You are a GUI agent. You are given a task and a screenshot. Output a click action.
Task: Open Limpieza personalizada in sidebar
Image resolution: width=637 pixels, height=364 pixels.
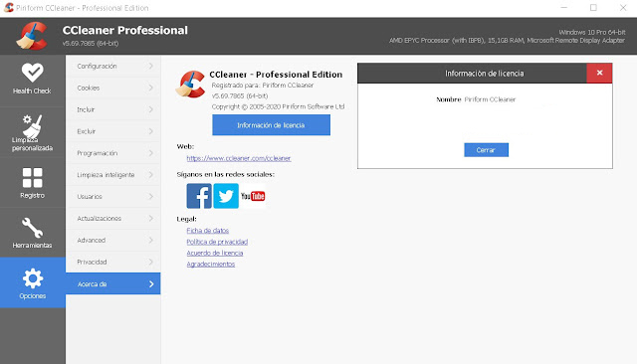coord(32,132)
